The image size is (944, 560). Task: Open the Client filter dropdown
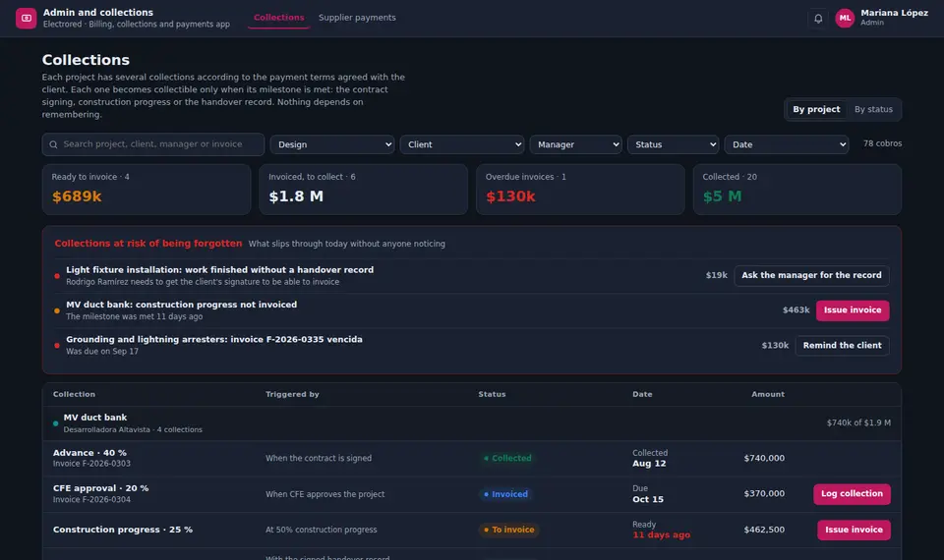tap(462, 144)
